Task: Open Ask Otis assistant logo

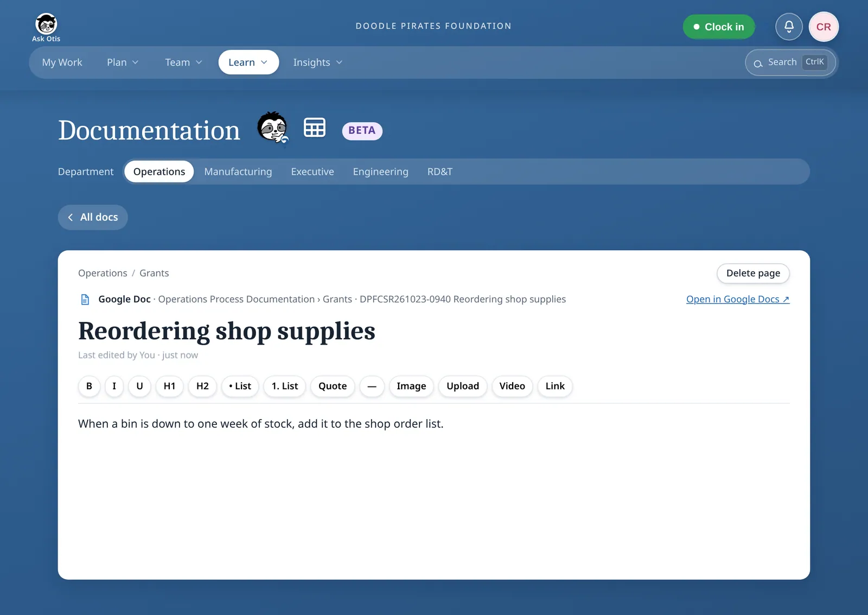Action: [x=46, y=27]
